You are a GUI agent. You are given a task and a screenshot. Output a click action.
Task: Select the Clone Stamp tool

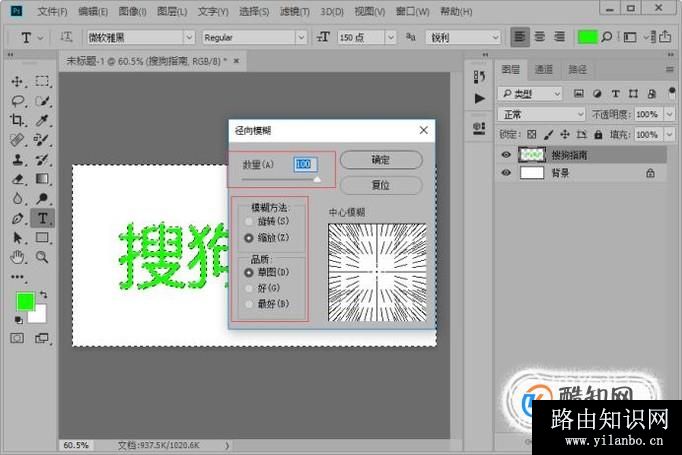[x=17, y=159]
